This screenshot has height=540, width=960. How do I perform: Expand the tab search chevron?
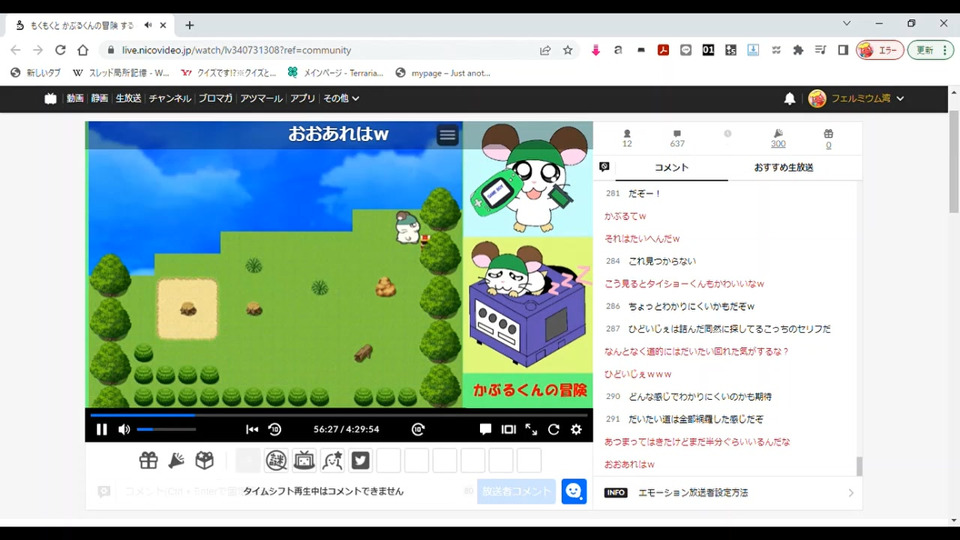[x=847, y=23]
